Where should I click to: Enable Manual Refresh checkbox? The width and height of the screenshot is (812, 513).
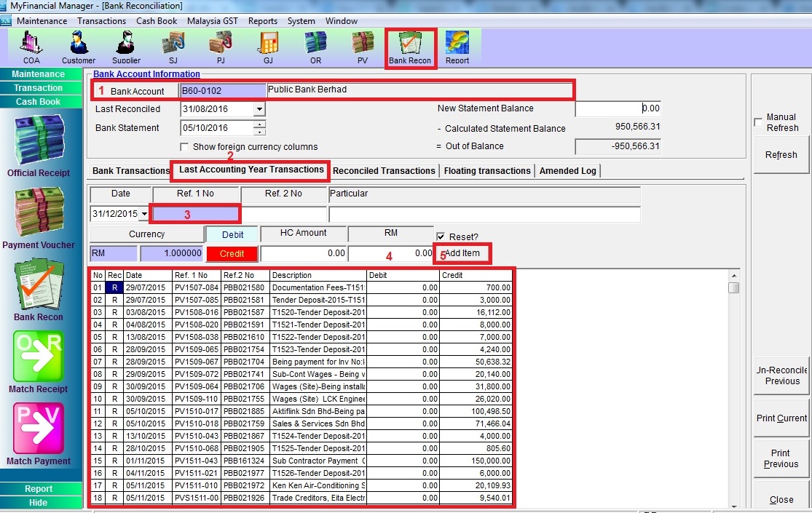tap(759, 122)
